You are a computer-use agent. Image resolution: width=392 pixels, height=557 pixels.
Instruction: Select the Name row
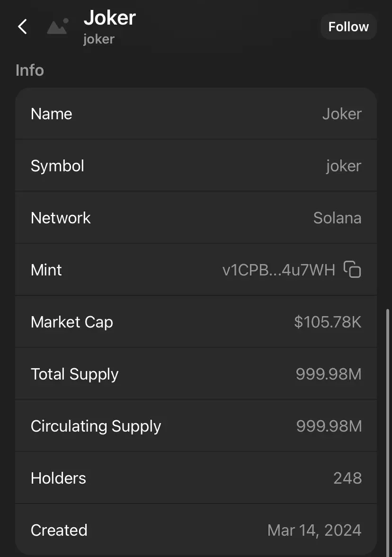pos(196,114)
